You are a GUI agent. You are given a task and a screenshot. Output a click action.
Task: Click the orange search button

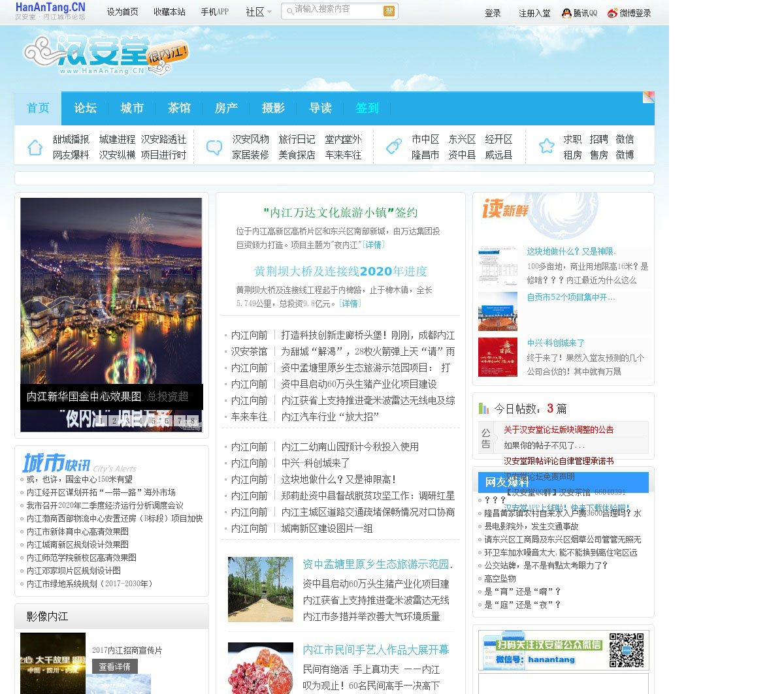click(389, 11)
